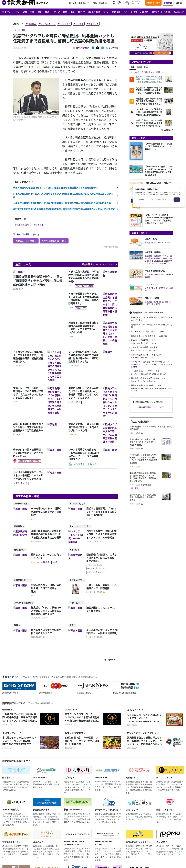Click the Yomiuri Shimbun Online logo
The width and height of the screenshot is (186, 868).
coord(25,3)
